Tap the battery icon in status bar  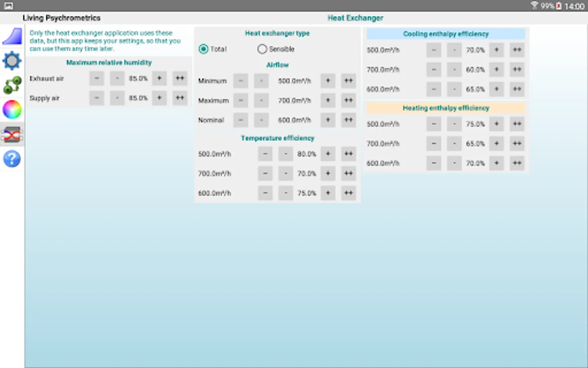pyautogui.click(x=559, y=6)
